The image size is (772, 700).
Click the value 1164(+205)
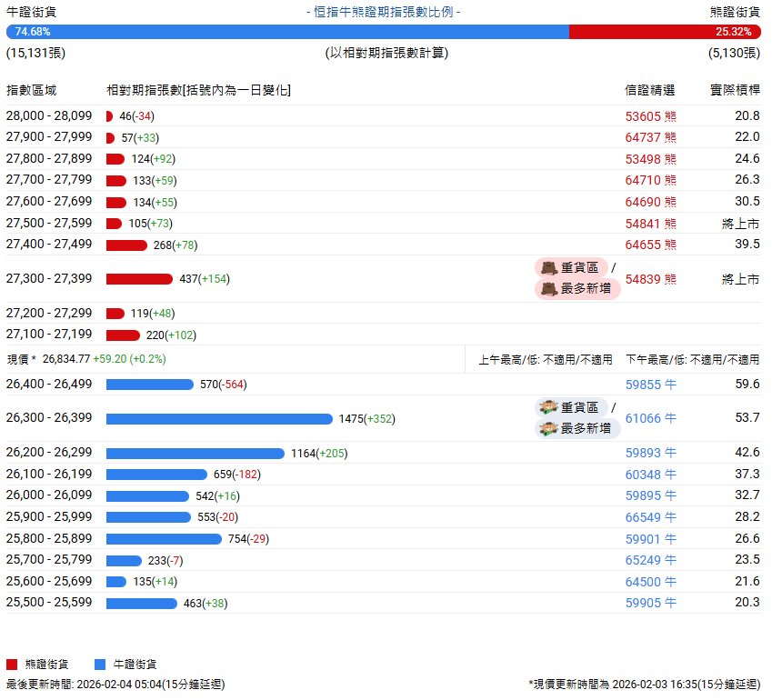coord(319,454)
